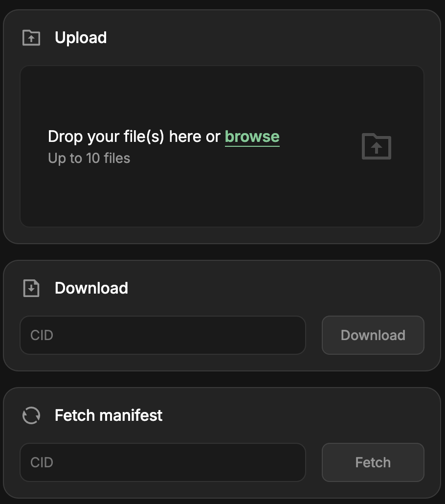Click the CID field in the Download panel

coord(163,335)
